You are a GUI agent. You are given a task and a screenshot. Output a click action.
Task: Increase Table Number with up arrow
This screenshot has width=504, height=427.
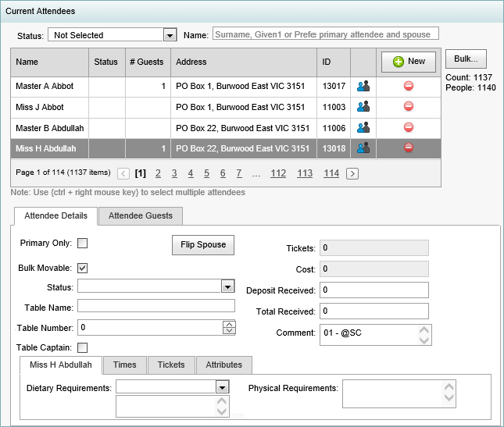tap(229, 324)
